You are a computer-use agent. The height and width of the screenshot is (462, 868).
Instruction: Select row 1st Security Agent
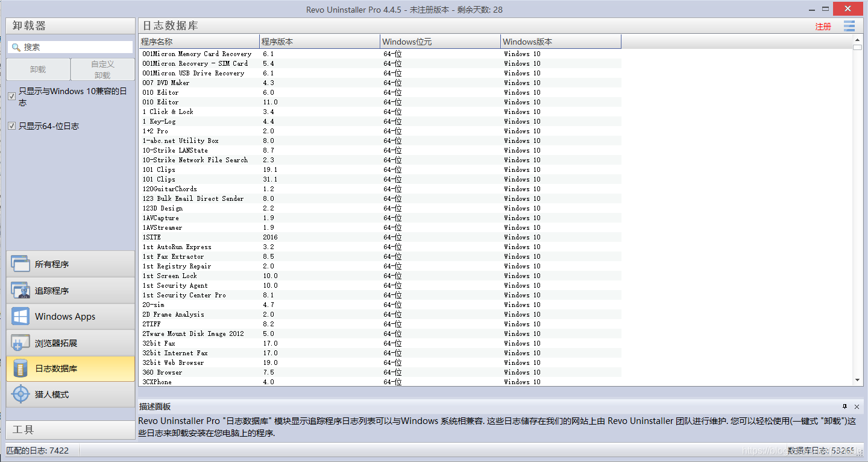pos(380,285)
